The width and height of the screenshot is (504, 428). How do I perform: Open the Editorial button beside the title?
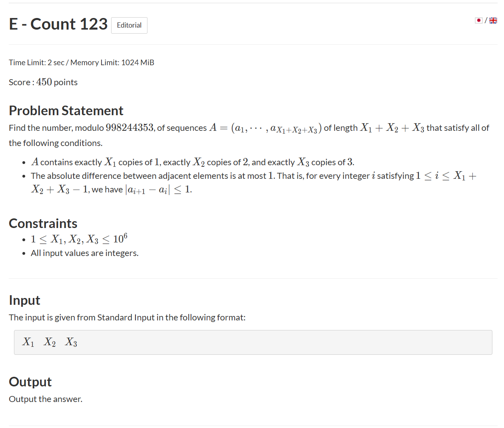129,25
